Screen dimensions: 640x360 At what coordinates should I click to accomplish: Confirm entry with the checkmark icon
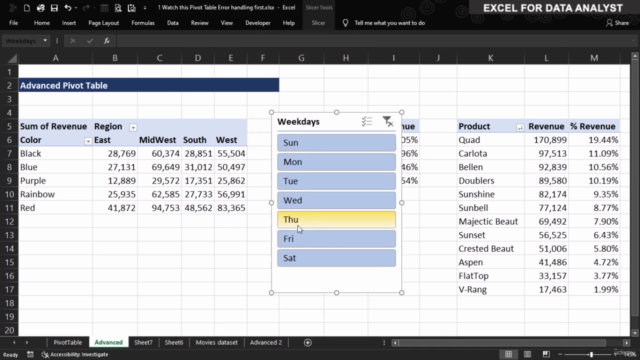pyautogui.click(x=90, y=41)
